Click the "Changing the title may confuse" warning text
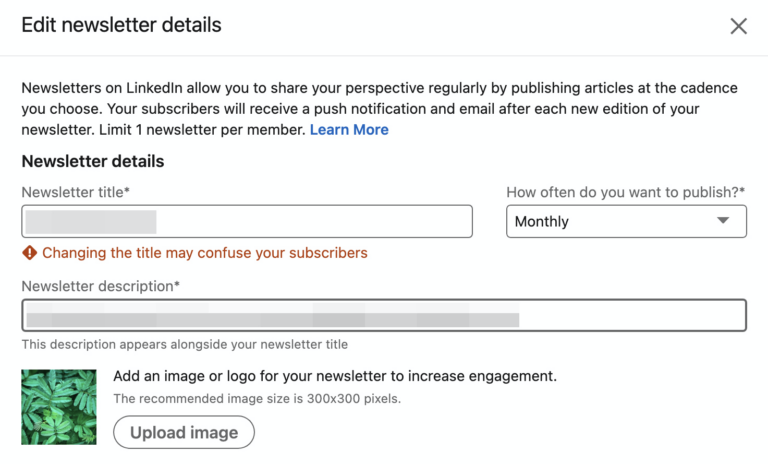This screenshot has height=464, width=768. click(205, 253)
